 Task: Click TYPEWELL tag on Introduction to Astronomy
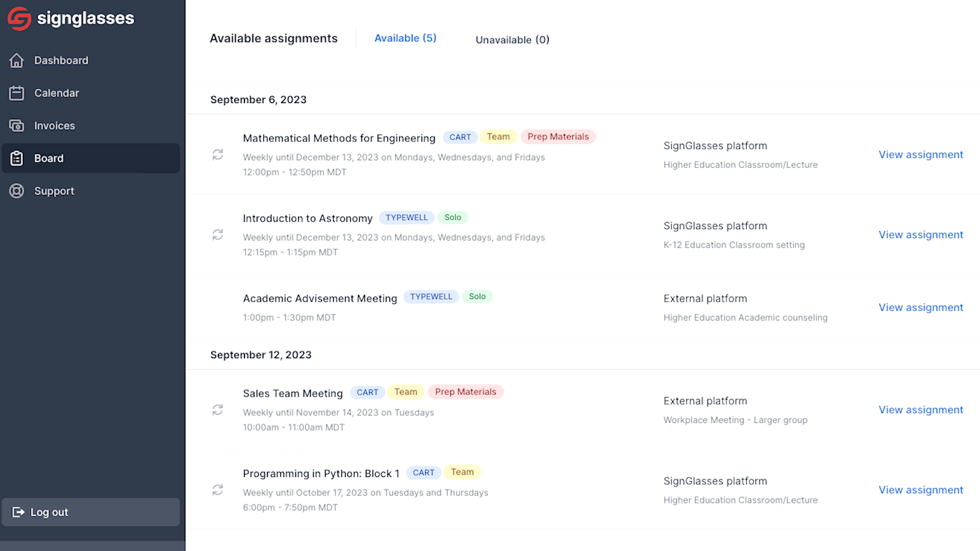(x=406, y=217)
